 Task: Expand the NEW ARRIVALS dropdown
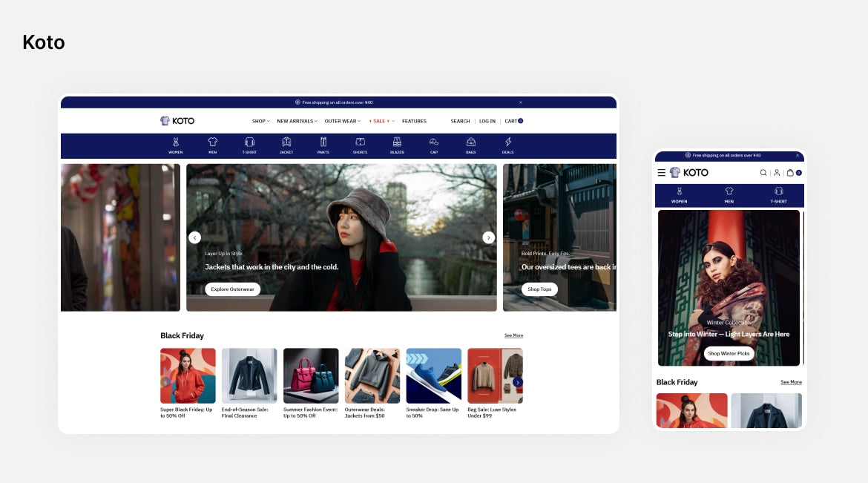[297, 121]
